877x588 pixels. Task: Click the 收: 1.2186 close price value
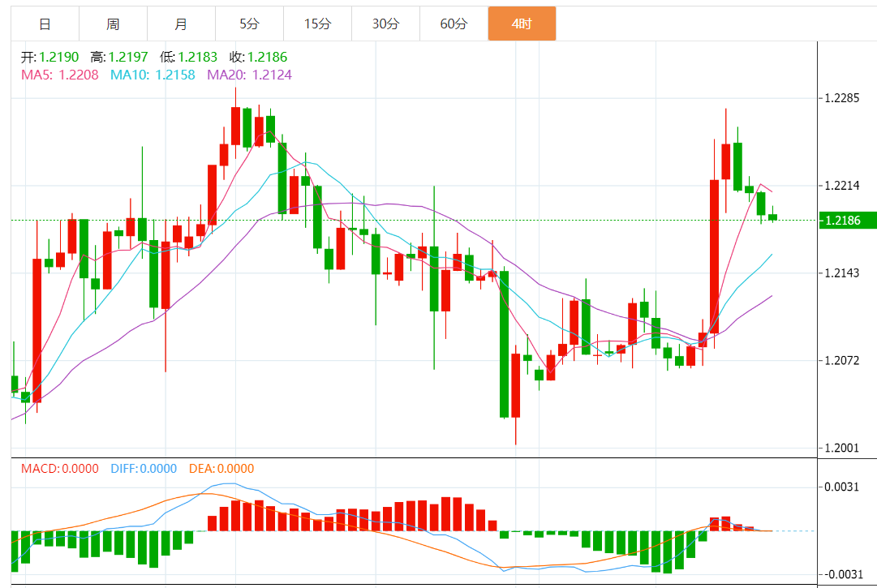[259, 57]
